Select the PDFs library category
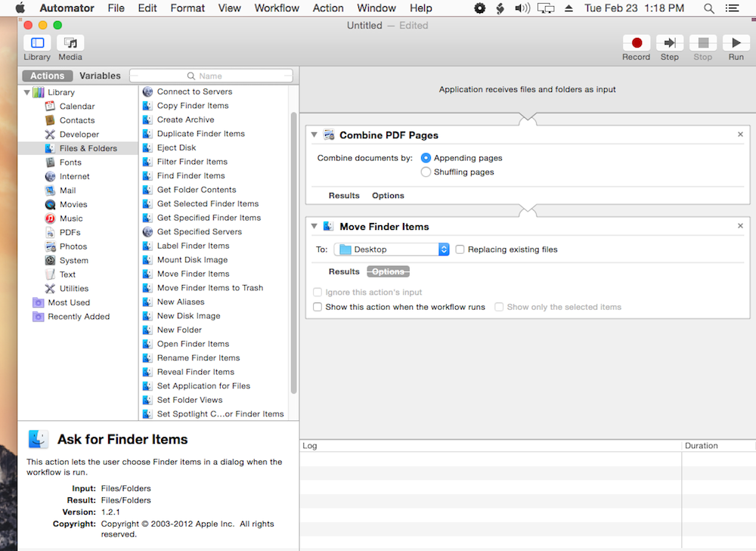Viewport: 756px width, 551px height. 70,232
